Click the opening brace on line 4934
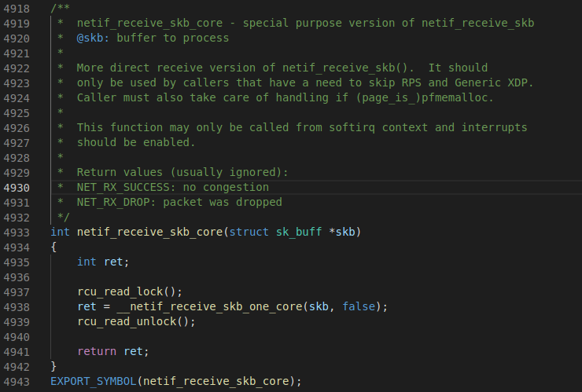 coord(53,247)
